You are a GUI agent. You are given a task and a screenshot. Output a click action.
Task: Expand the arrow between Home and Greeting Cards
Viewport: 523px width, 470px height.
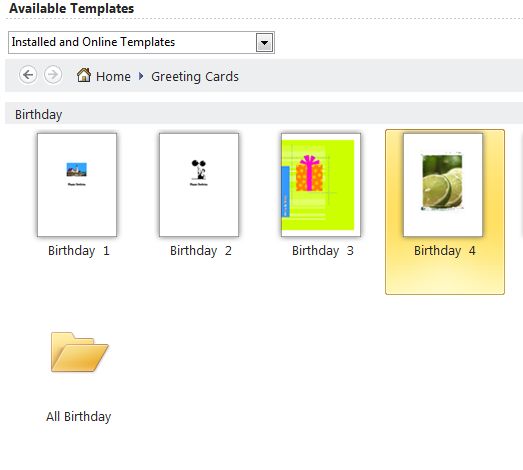tap(141, 76)
